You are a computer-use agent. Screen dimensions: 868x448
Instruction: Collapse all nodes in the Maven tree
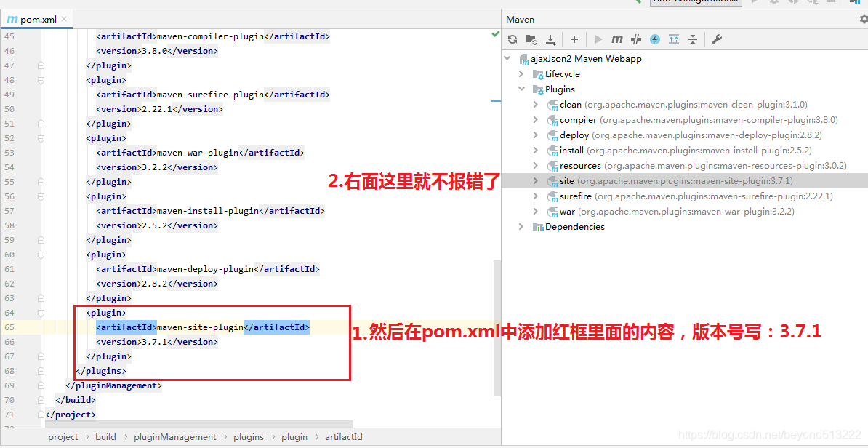tap(694, 39)
